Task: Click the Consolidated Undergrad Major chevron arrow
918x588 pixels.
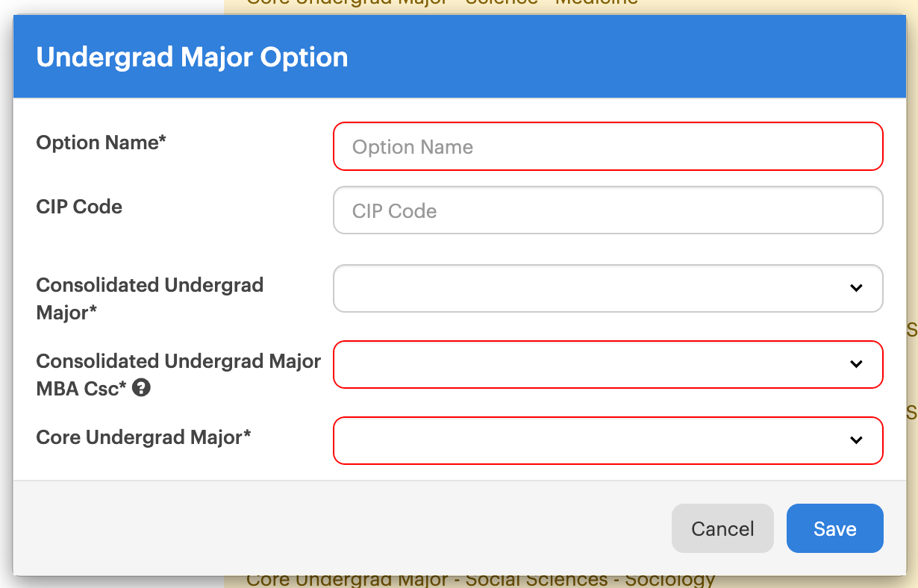Action: coord(856,288)
